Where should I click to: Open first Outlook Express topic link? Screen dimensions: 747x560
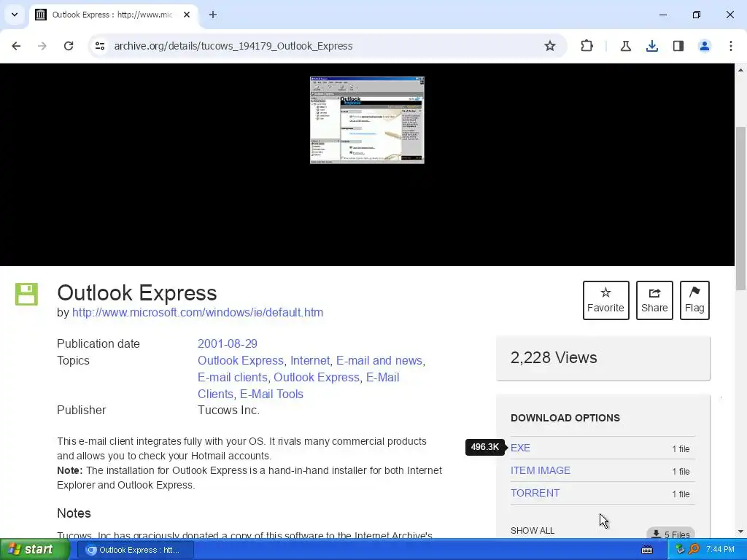pyautogui.click(x=241, y=360)
